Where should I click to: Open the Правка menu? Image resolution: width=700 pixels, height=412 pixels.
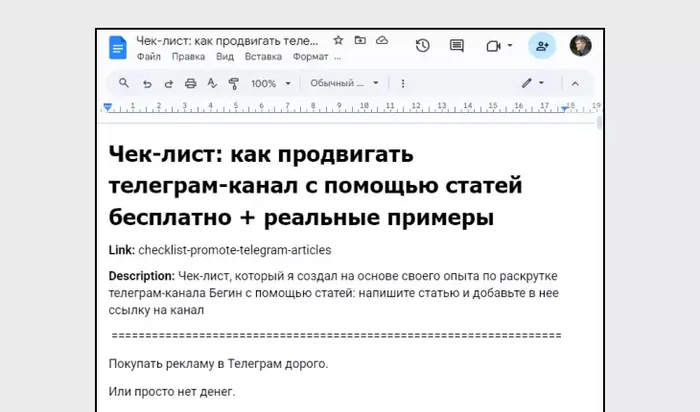[188, 57]
